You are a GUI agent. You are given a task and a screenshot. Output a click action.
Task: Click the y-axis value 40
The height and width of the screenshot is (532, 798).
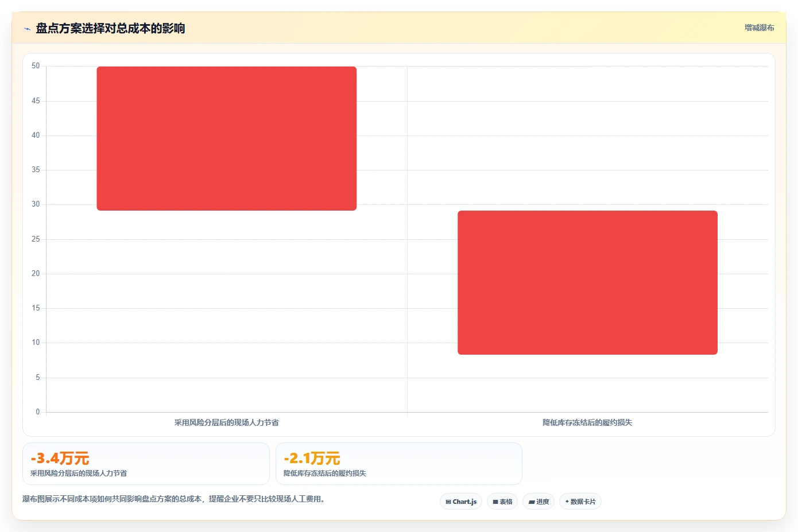(36, 135)
